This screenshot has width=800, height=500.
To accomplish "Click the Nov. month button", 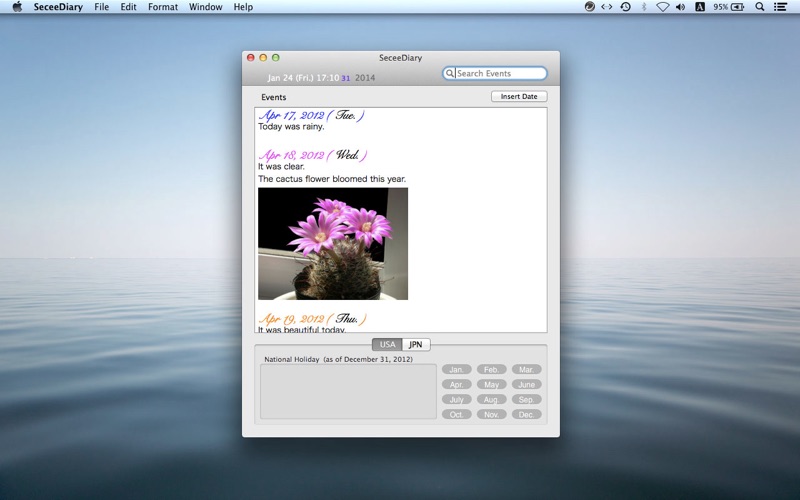I will 491,415.
